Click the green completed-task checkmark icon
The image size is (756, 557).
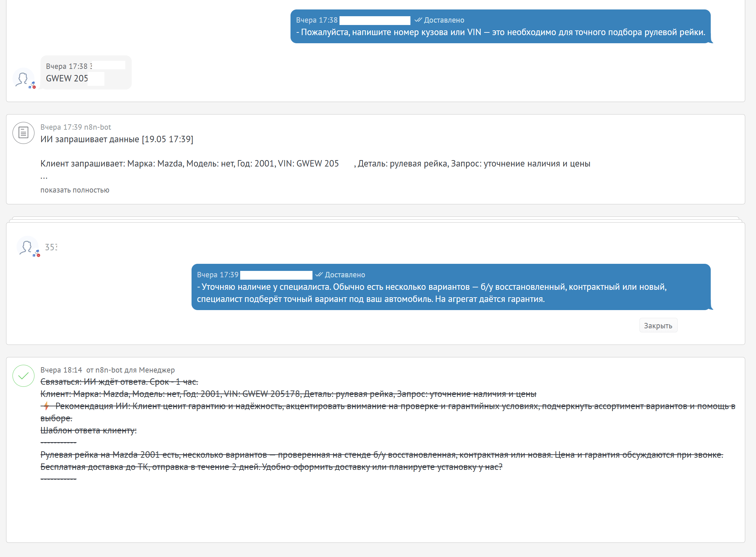pos(23,376)
